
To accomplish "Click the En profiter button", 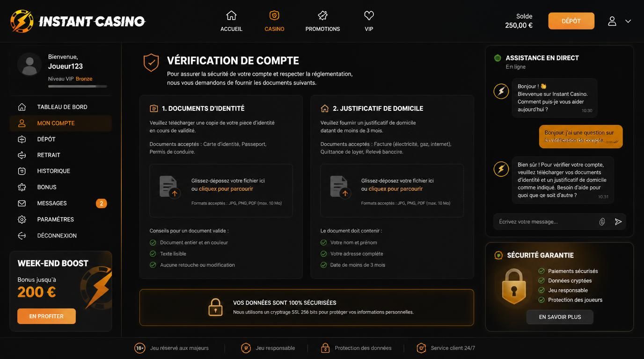I will click(46, 316).
